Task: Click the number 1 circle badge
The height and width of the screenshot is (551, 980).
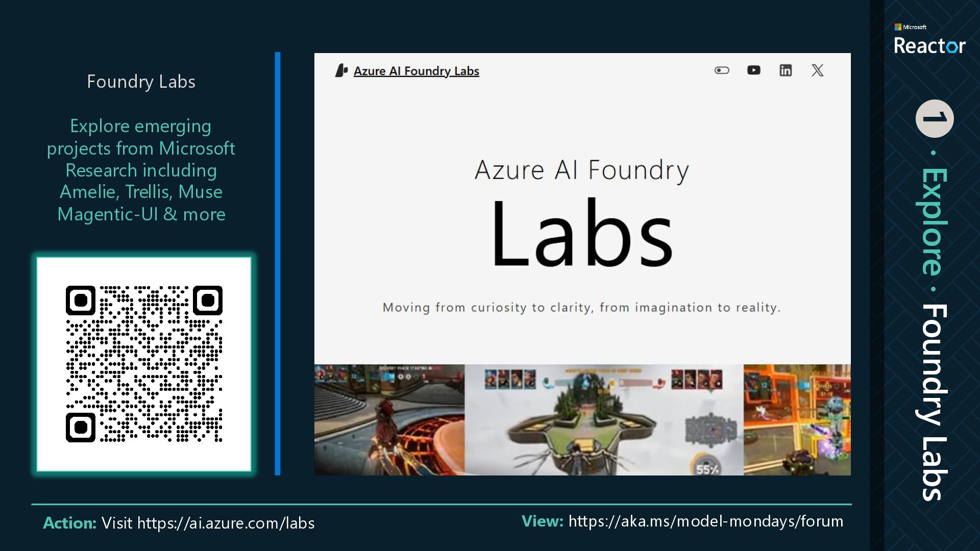Action: 935,118
